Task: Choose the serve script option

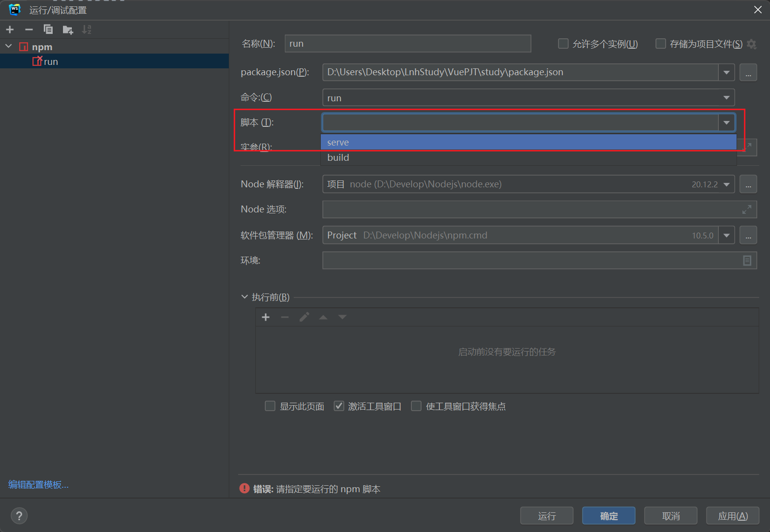Action: 528,142
